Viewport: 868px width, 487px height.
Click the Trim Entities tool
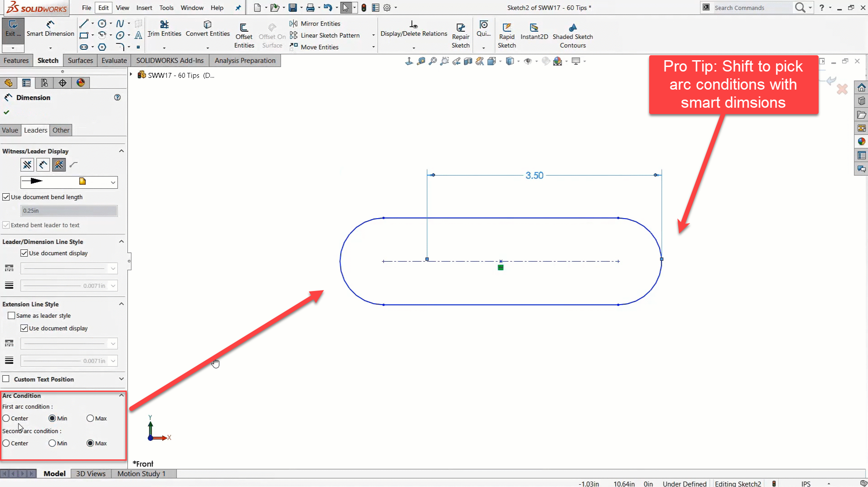164,29
